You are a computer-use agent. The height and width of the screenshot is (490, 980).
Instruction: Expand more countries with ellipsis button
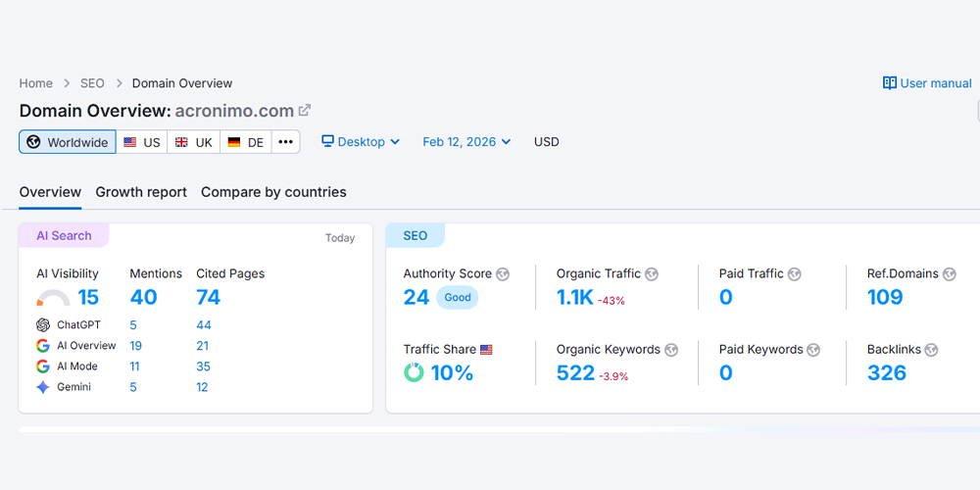[x=285, y=142]
